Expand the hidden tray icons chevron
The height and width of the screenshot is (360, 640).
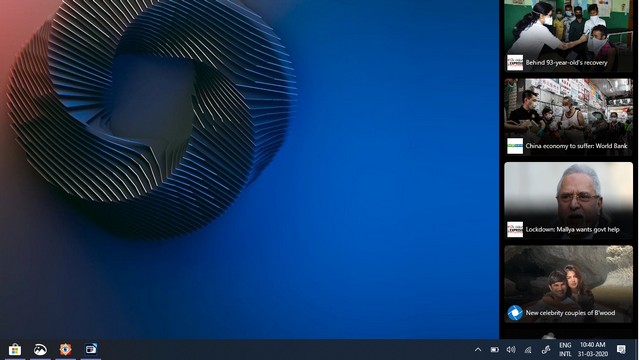pyautogui.click(x=478, y=350)
